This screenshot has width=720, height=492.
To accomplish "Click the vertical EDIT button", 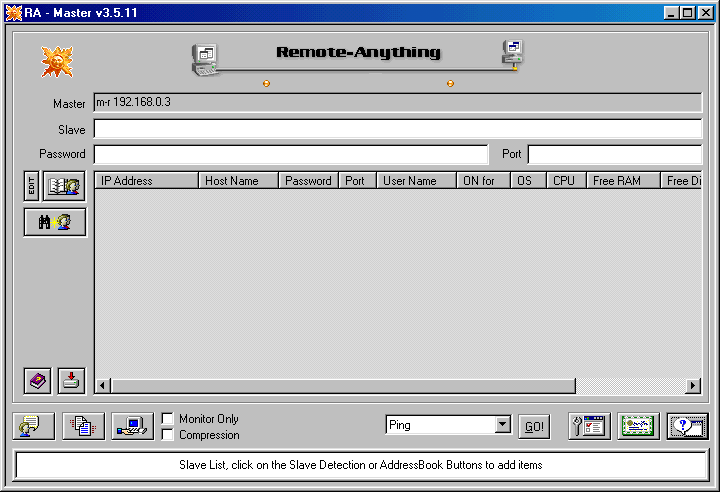I will (32, 186).
